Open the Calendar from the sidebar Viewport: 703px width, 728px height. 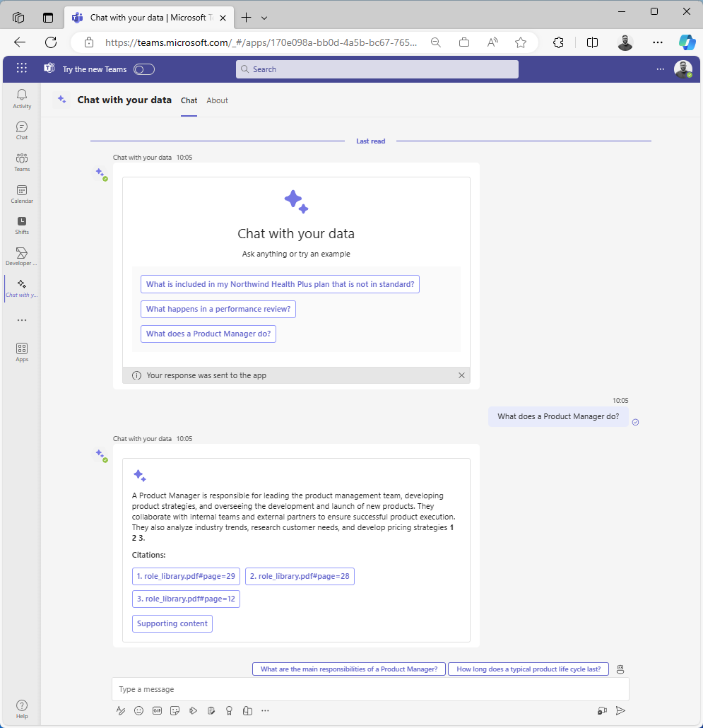[x=21, y=194]
